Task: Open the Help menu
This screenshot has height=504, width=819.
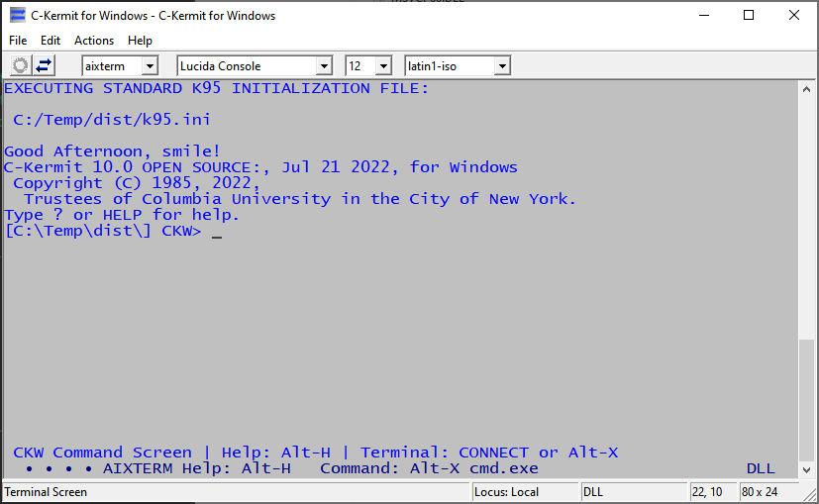Action: (140, 41)
